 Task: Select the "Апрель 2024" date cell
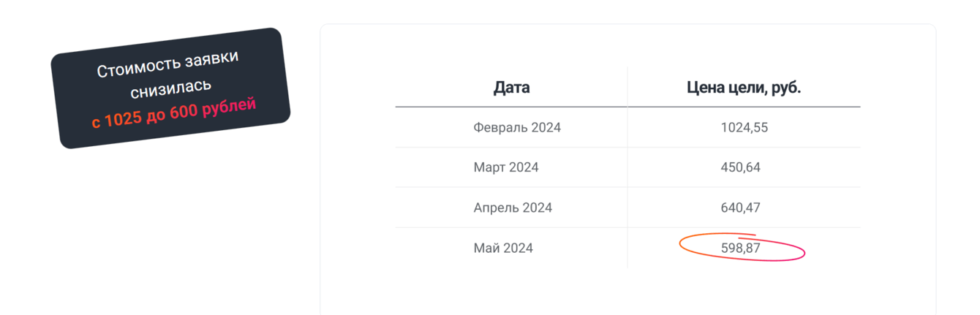tap(512, 208)
